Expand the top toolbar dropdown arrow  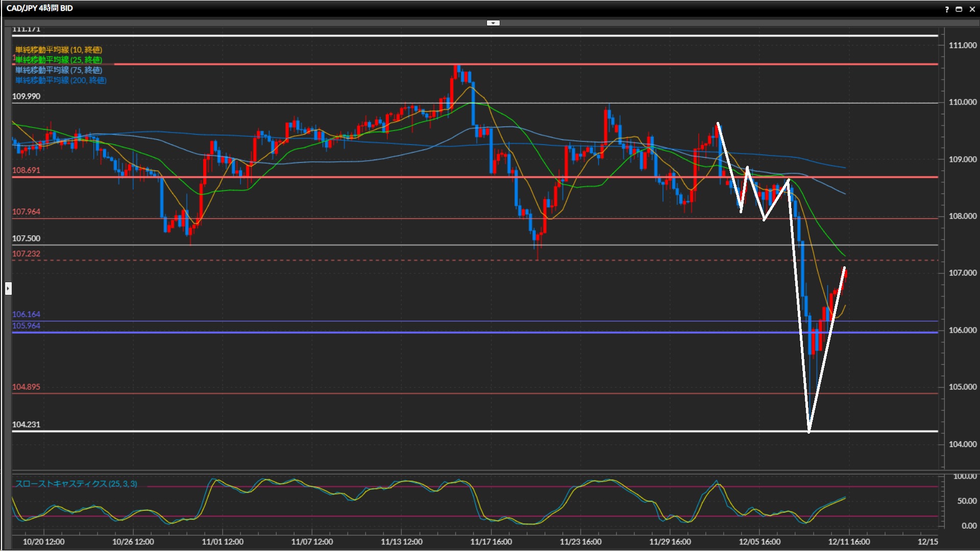pyautogui.click(x=493, y=23)
